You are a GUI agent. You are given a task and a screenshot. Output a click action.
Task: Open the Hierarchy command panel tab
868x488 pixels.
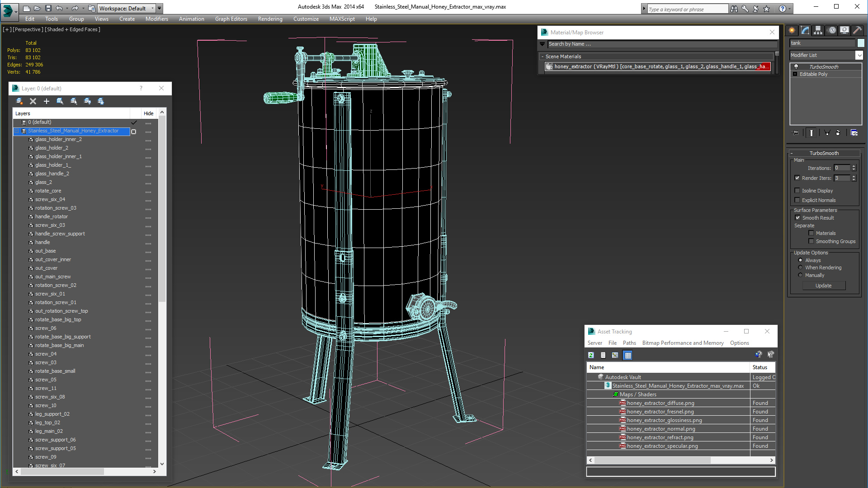click(x=818, y=30)
